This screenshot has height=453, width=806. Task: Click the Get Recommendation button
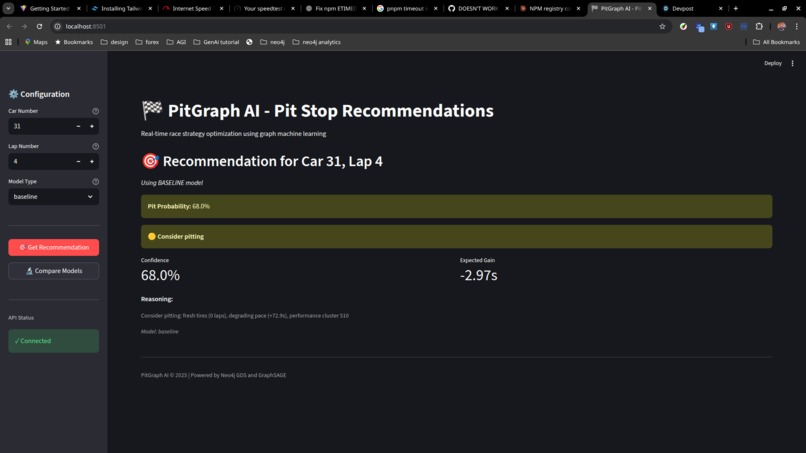pos(53,247)
